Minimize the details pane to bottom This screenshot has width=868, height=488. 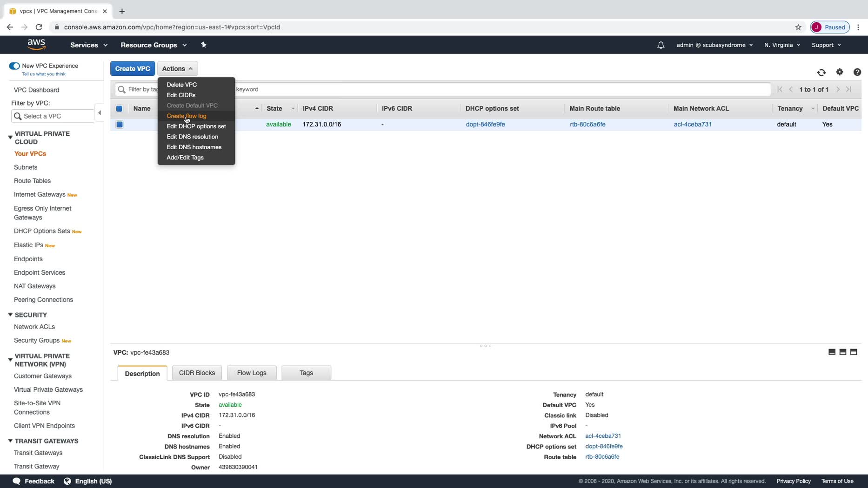[x=832, y=352]
